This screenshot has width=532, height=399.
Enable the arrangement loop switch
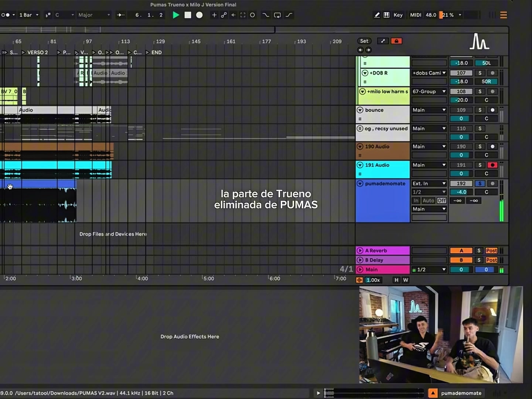point(277,15)
